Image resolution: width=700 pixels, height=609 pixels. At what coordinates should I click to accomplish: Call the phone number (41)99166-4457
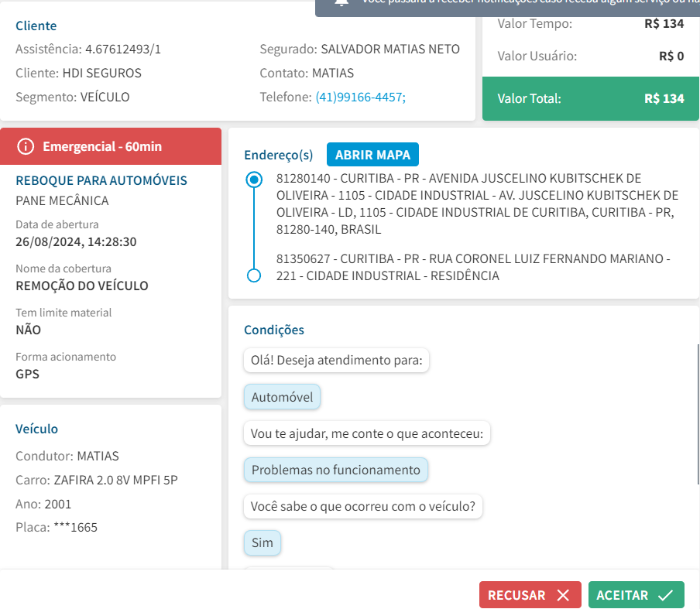tap(361, 97)
